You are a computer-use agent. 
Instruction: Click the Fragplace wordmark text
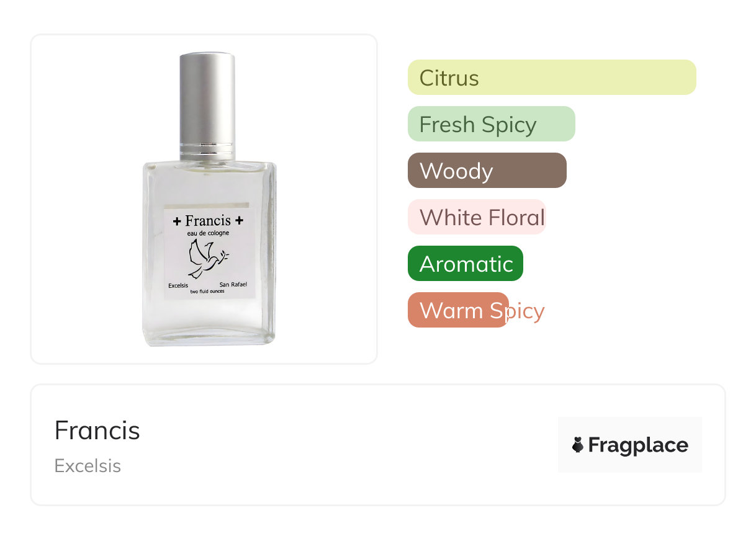pos(638,445)
